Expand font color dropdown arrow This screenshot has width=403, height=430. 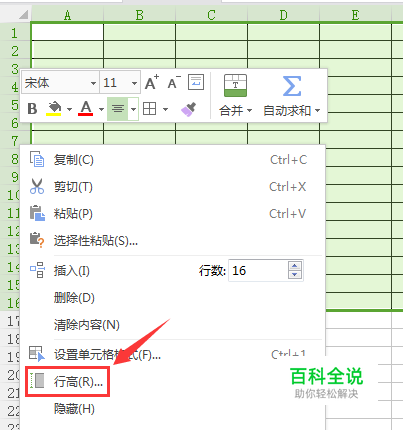coord(101,109)
